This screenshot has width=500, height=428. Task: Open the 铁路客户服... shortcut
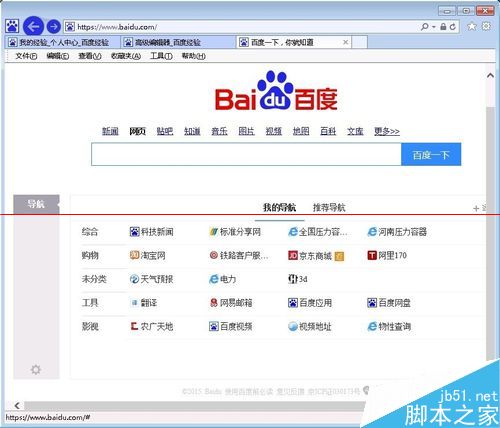pyautogui.click(x=239, y=256)
